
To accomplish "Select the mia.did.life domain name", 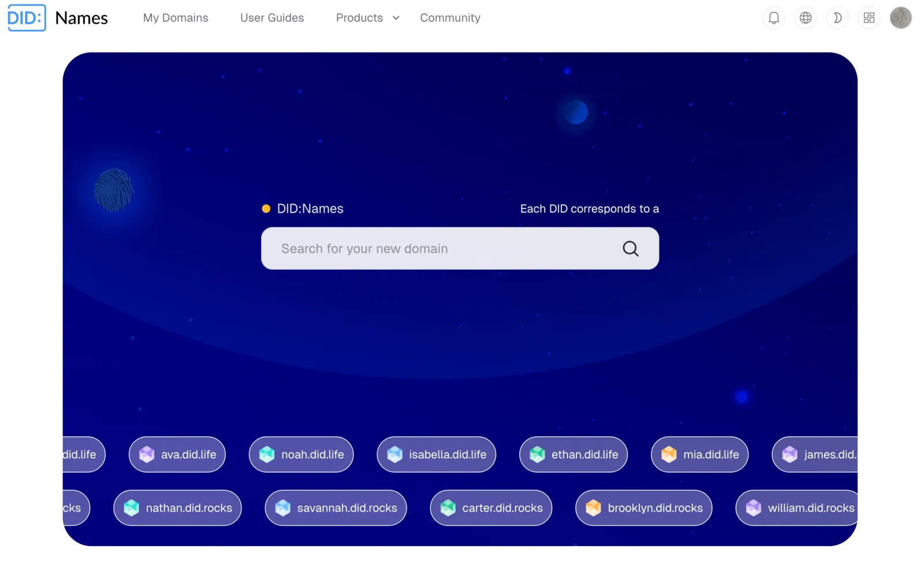I will (x=711, y=455).
